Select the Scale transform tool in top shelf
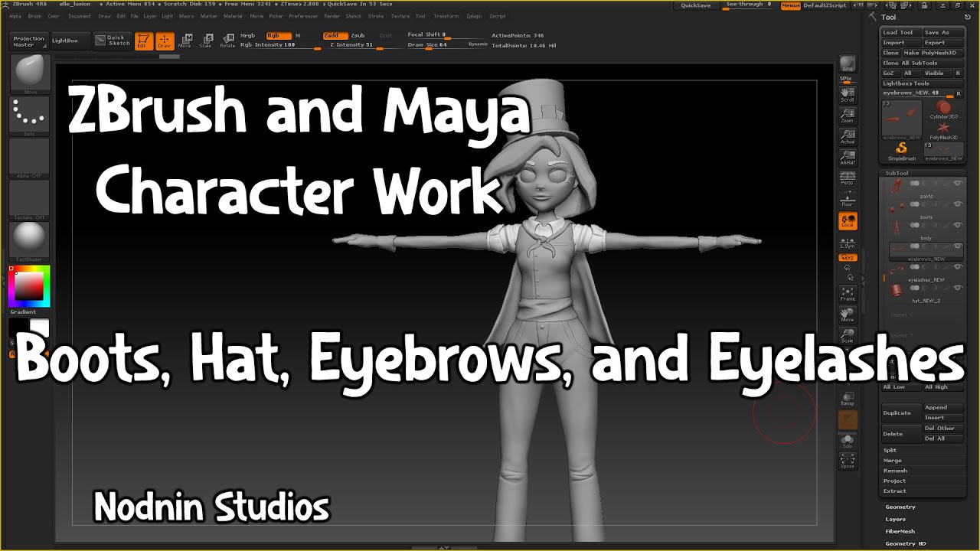980x551 pixels. (205, 41)
